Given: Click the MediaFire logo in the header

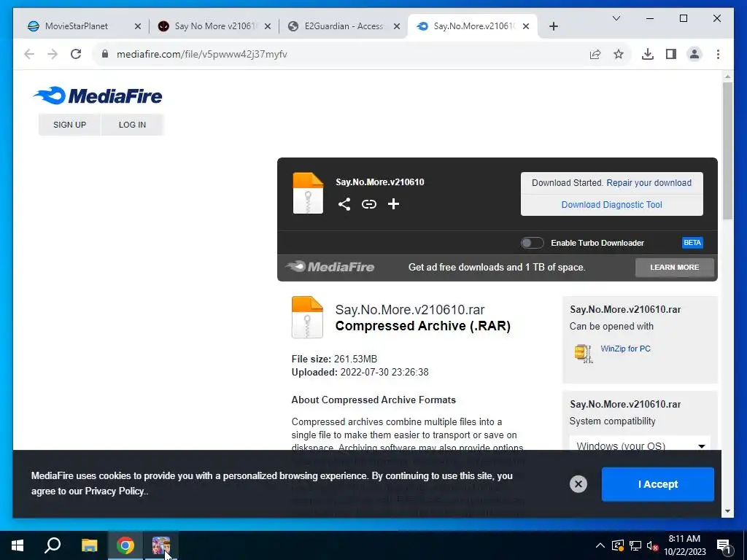Looking at the screenshot, I should [x=98, y=96].
